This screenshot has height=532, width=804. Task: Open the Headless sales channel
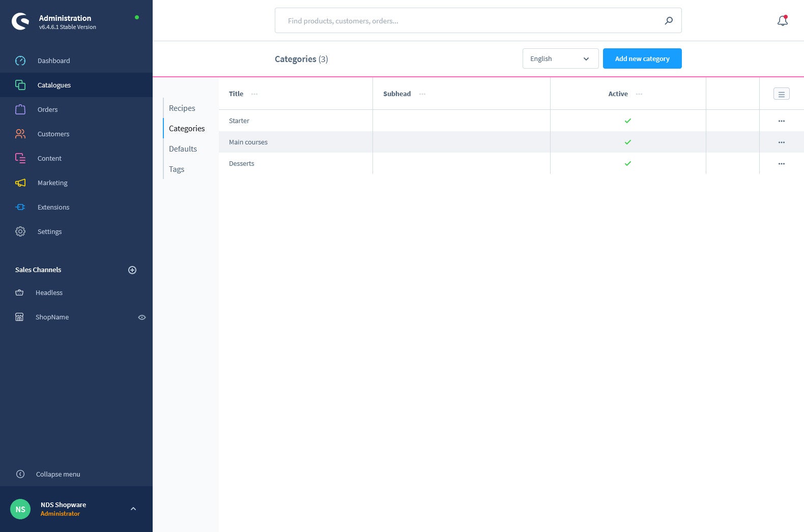point(49,292)
